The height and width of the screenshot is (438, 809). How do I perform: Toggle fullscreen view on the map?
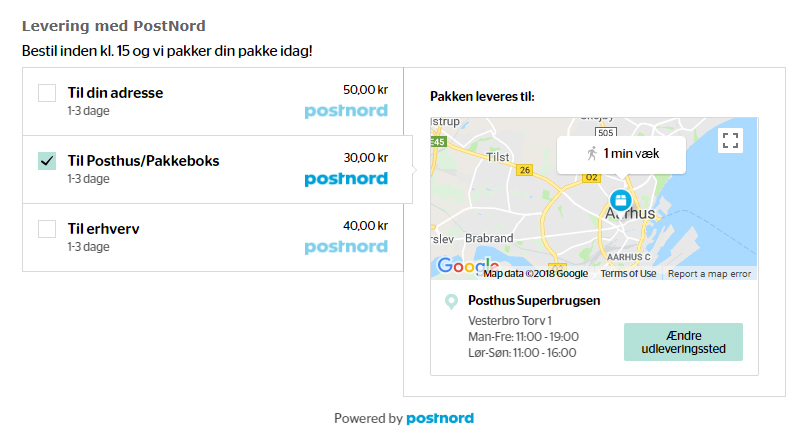coord(730,141)
